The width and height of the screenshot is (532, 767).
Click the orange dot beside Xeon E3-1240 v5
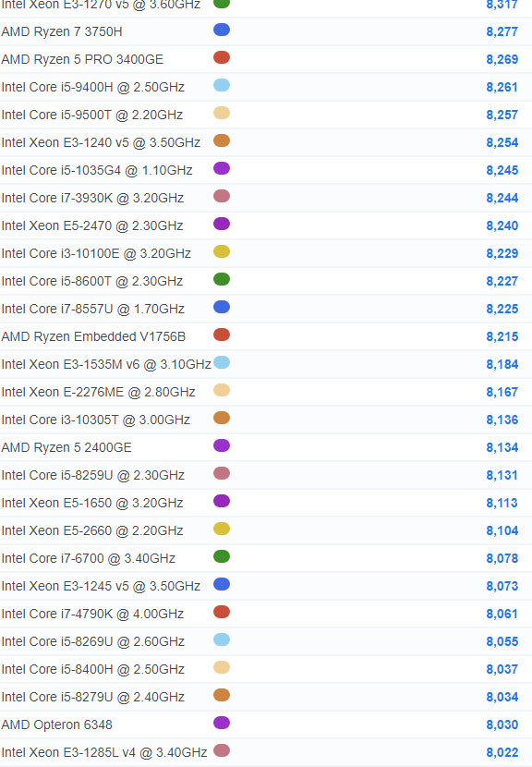pos(222,140)
